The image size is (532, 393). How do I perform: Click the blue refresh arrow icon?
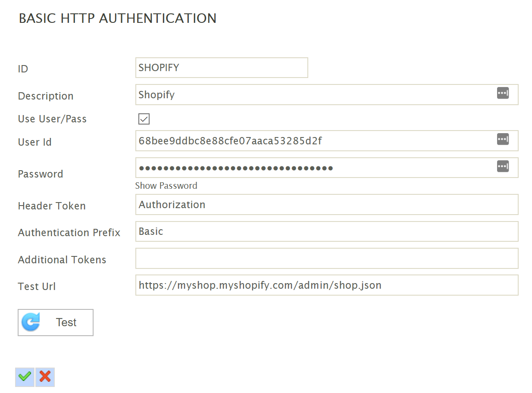[x=31, y=322]
